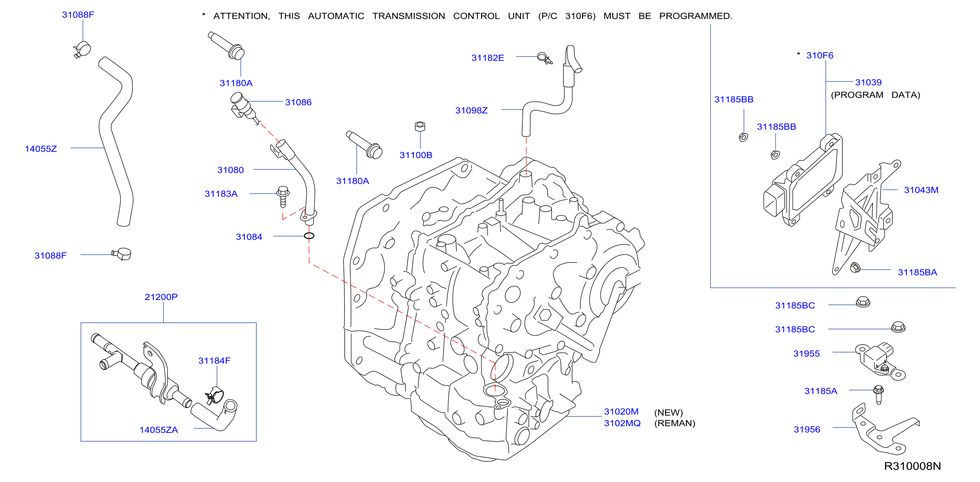Open part number 31185BA
The image size is (980, 482).
click(917, 272)
